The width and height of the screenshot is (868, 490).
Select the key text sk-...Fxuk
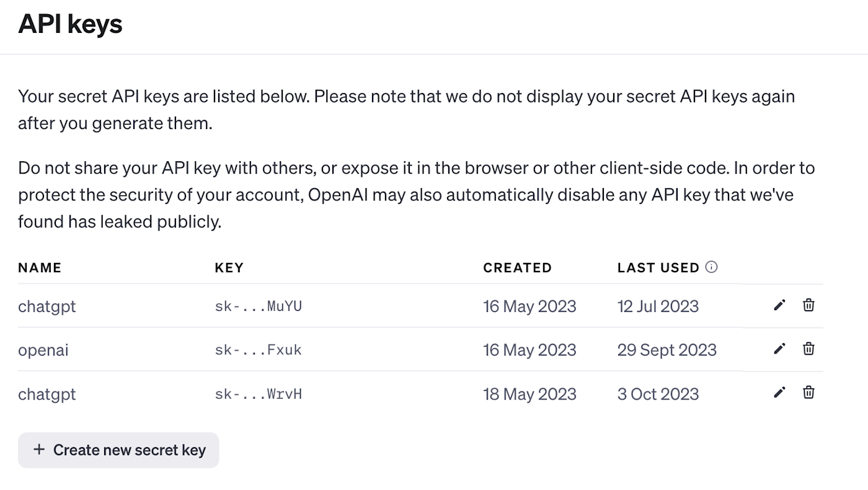(258, 350)
